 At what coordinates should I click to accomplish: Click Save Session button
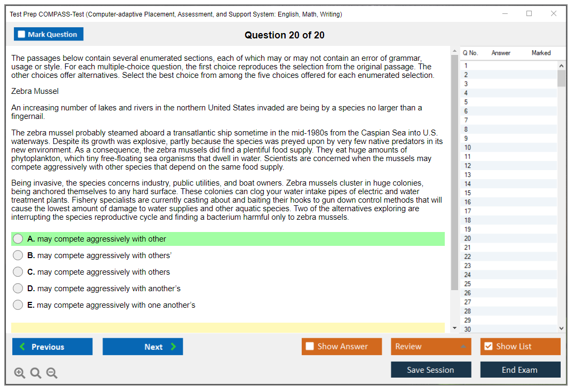click(430, 370)
